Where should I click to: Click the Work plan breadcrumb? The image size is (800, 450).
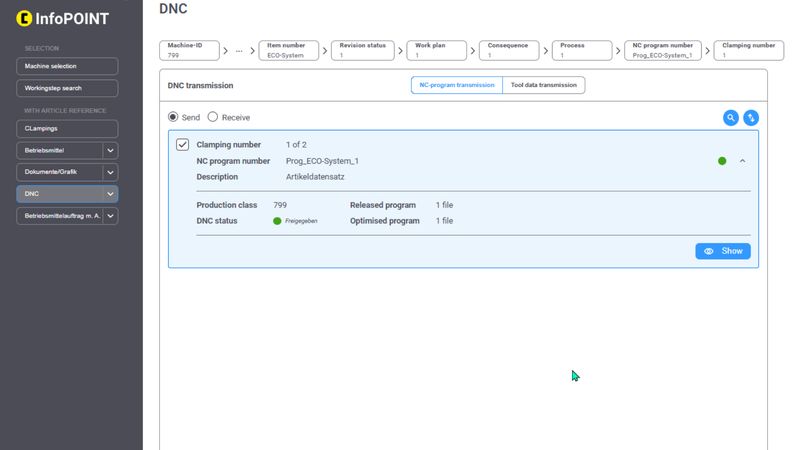437,51
